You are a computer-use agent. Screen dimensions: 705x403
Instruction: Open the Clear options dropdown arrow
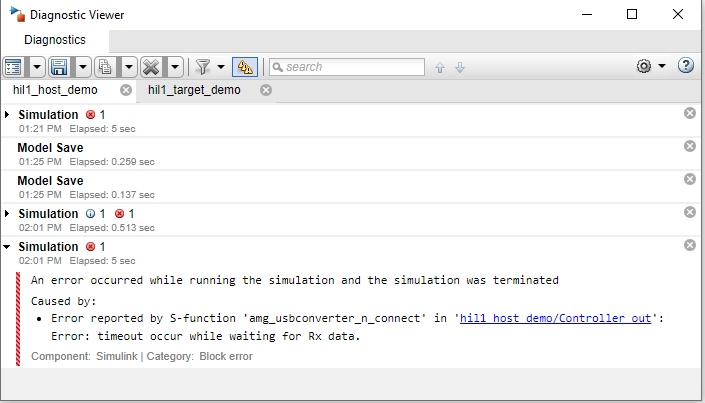tap(175, 67)
